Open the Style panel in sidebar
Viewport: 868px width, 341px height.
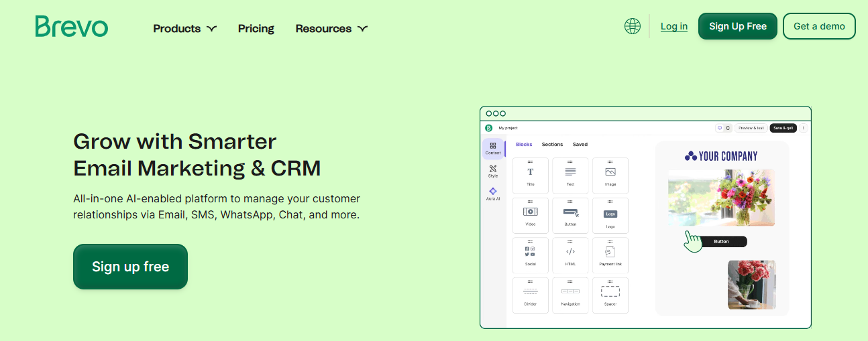coord(493,172)
